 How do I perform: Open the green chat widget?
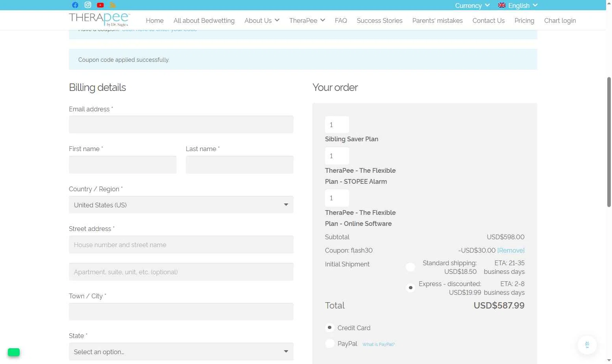click(14, 352)
